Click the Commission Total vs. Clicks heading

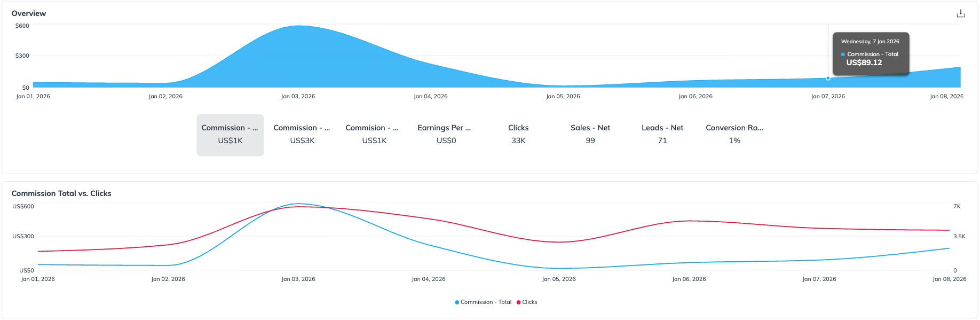tap(61, 193)
